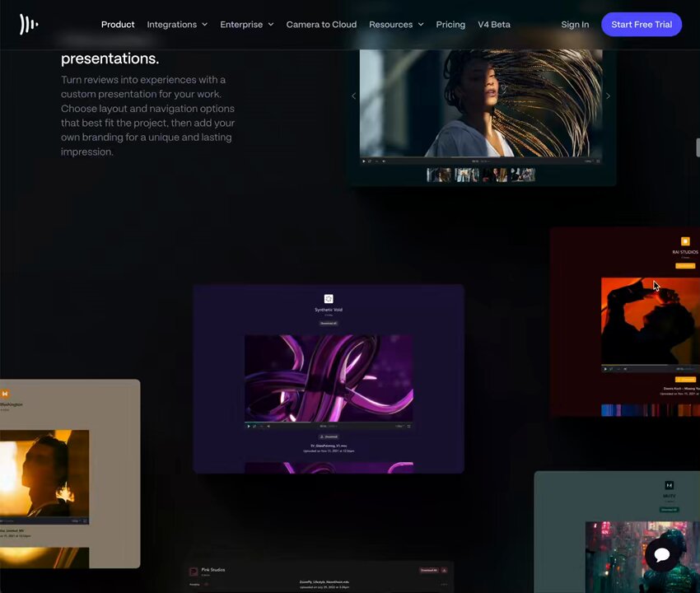Click the Synthetic Void logo icon
700x593 pixels.
tap(329, 299)
